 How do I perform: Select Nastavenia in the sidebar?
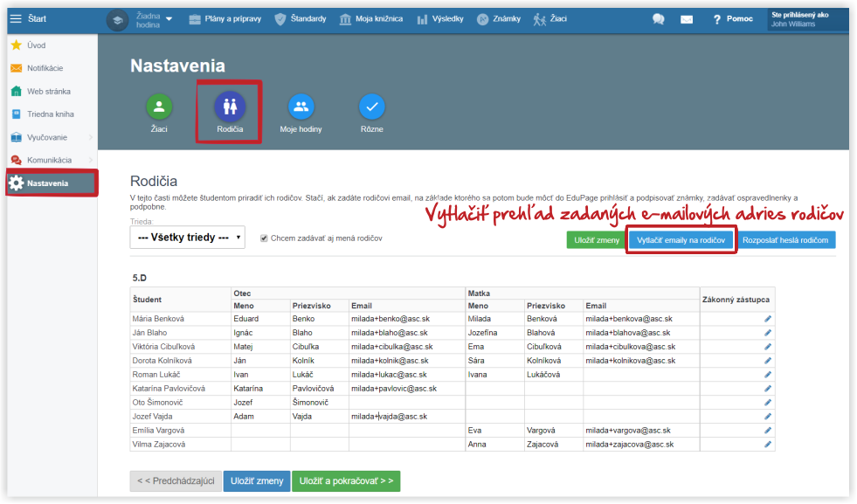tap(52, 183)
